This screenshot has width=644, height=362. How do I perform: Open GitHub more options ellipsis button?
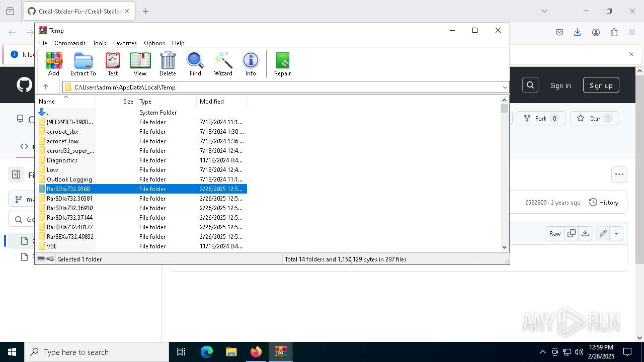click(619, 174)
